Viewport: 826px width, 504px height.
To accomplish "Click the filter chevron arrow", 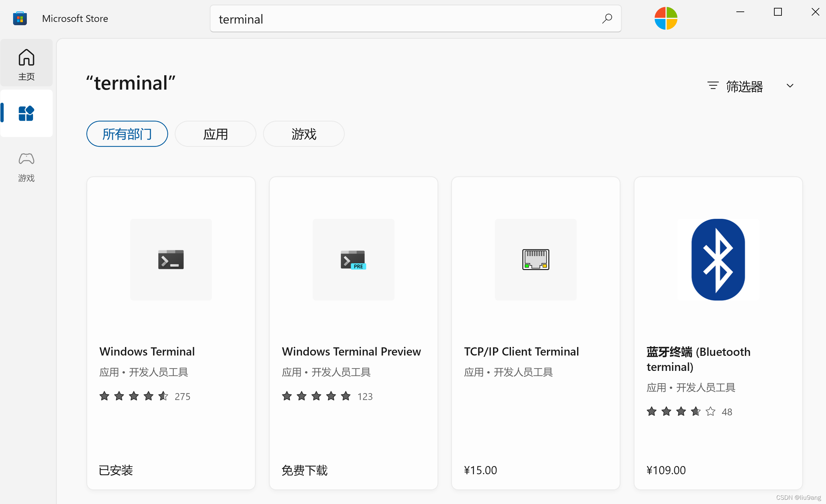I will tap(790, 86).
